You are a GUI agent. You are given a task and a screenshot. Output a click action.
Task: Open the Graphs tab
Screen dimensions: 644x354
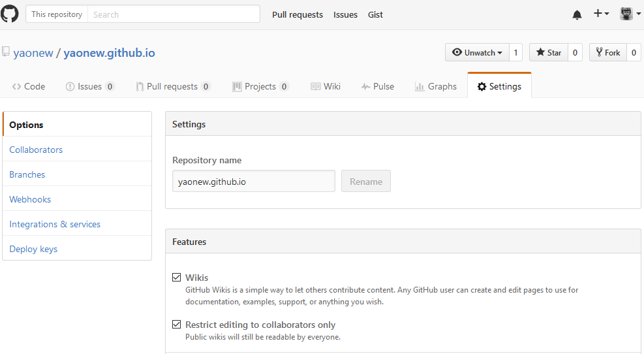pyautogui.click(x=436, y=86)
